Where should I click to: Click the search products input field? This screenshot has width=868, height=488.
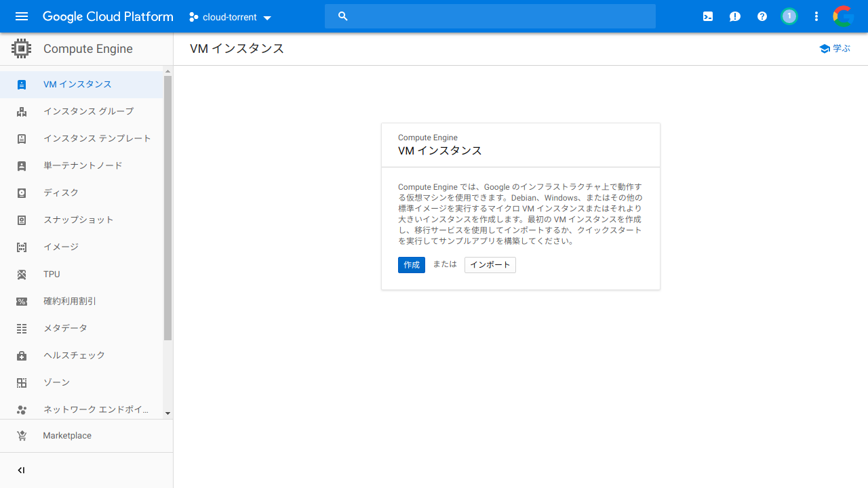(x=490, y=16)
